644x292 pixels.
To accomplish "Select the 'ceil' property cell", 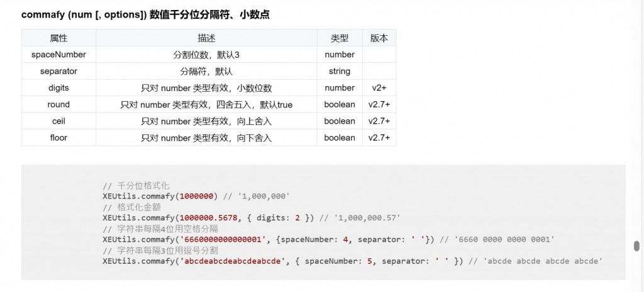I will 58,121.
